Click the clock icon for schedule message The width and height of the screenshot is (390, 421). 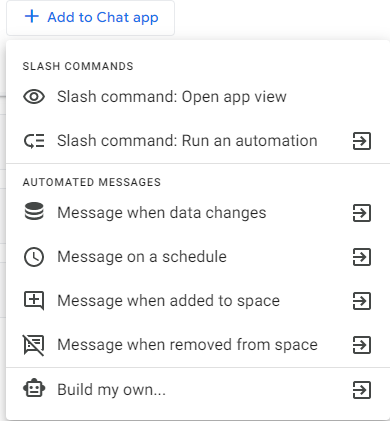click(x=34, y=257)
